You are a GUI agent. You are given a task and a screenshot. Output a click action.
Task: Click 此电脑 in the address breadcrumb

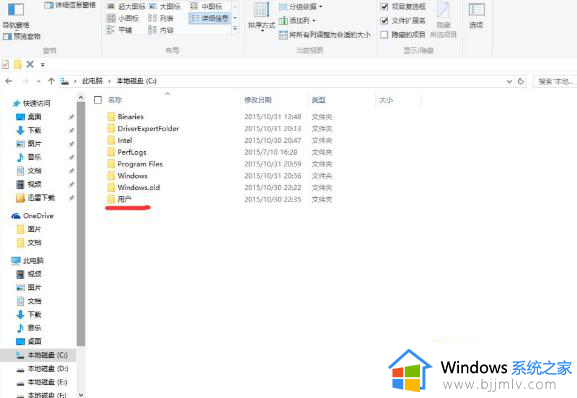[92, 81]
